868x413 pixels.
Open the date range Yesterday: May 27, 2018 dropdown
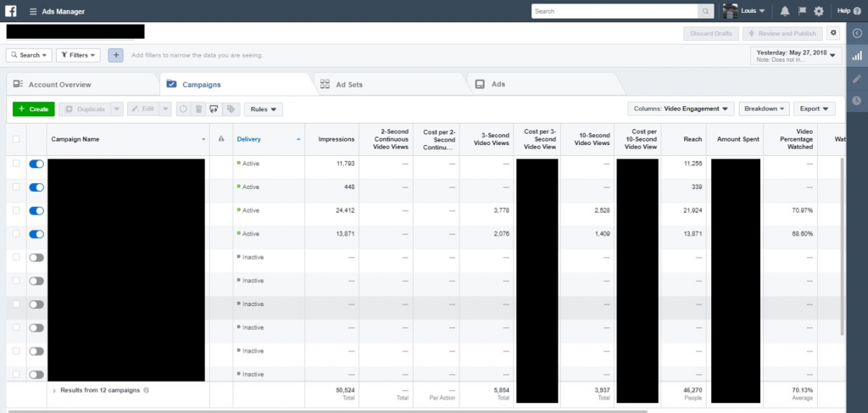point(796,56)
